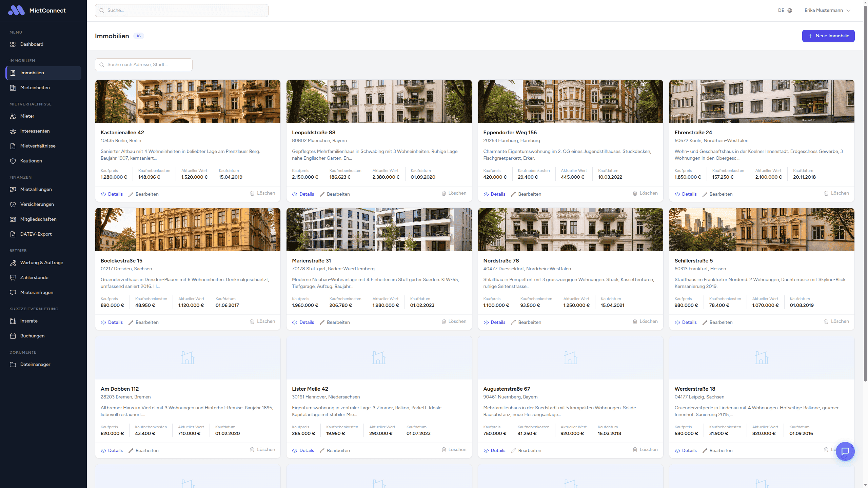This screenshot has height=488, width=868.
Task: Open the Schillerstraße 5 skyline photo
Action: tap(762, 230)
